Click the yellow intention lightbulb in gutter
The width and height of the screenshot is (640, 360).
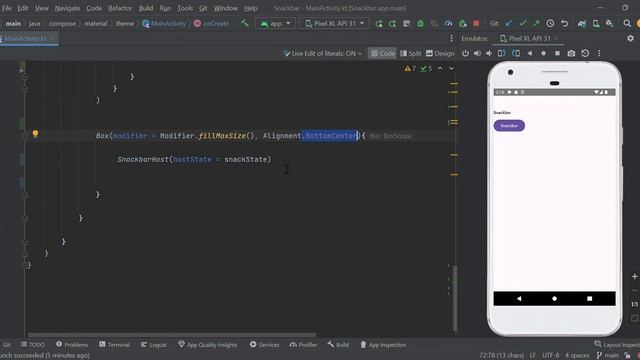(x=35, y=133)
